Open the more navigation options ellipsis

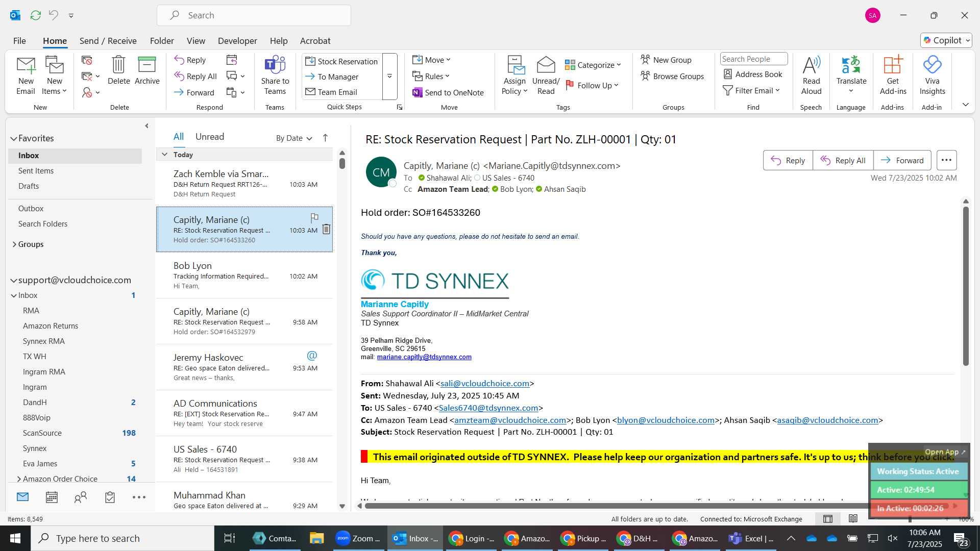[x=139, y=497]
